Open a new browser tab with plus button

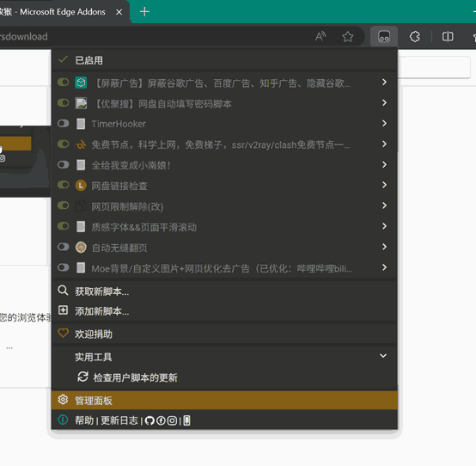144,12
